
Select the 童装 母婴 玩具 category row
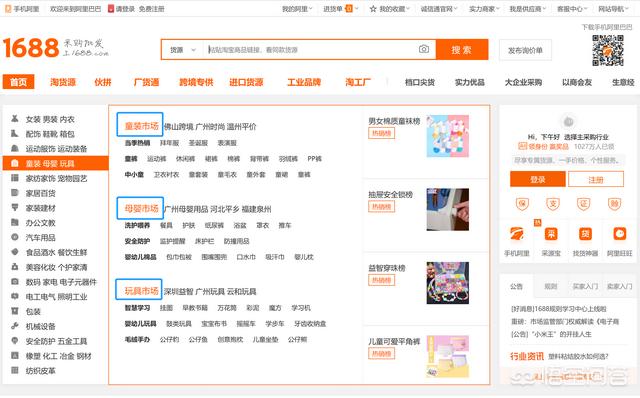click(56, 163)
